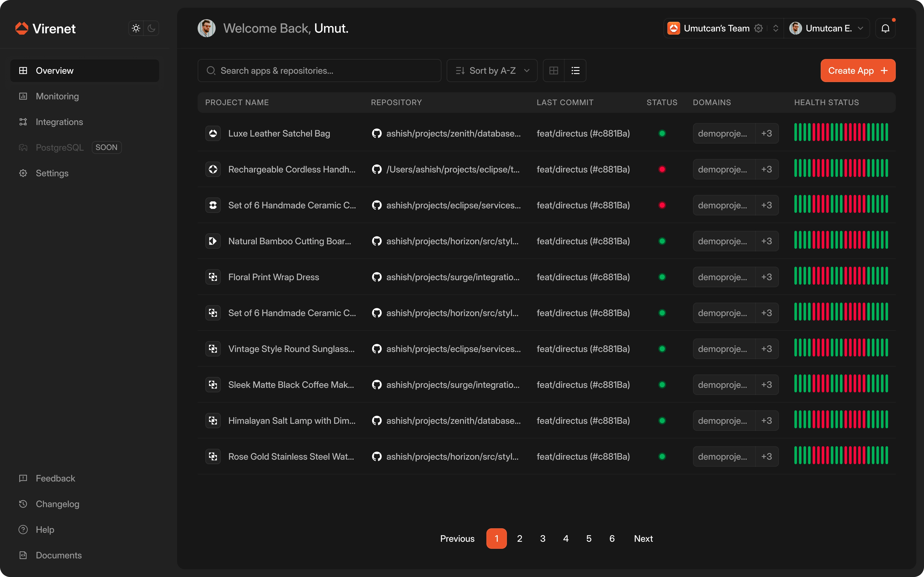Go to pagination page 3
Viewport: 924px width, 577px height.
[543, 539]
